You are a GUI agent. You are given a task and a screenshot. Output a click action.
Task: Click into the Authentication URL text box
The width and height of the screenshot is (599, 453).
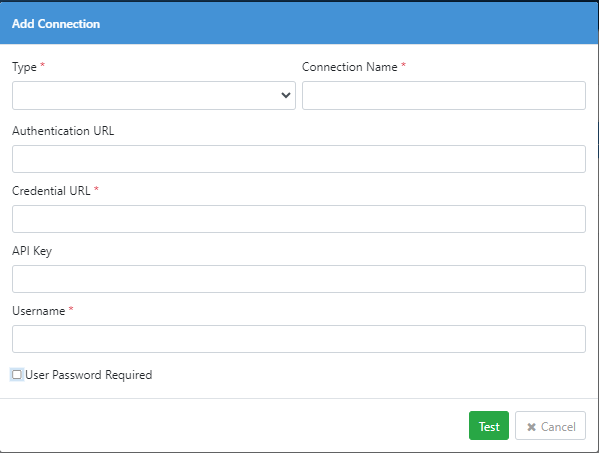tap(299, 159)
